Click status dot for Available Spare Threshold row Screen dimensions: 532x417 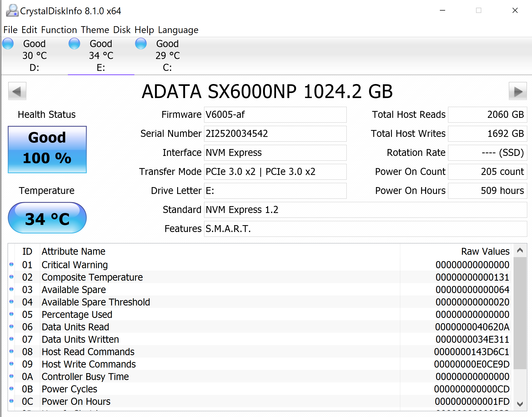click(x=11, y=302)
